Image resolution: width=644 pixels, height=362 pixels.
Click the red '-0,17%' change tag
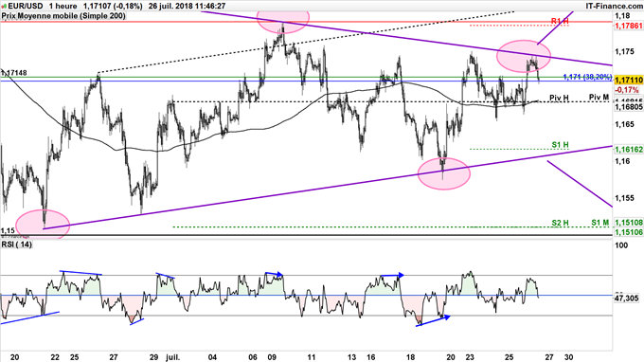627,90
